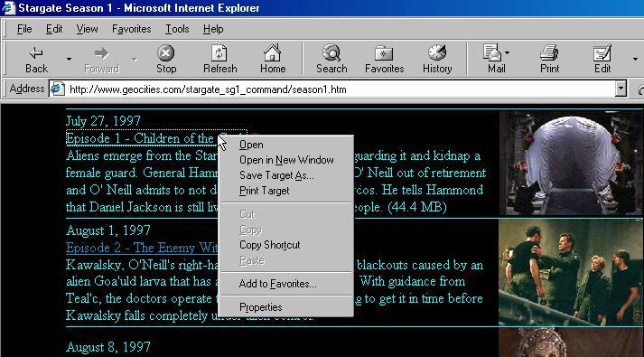Click the grayed-out Forward toolbar button
The height and width of the screenshot is (357, 644).
coord(101,60)
